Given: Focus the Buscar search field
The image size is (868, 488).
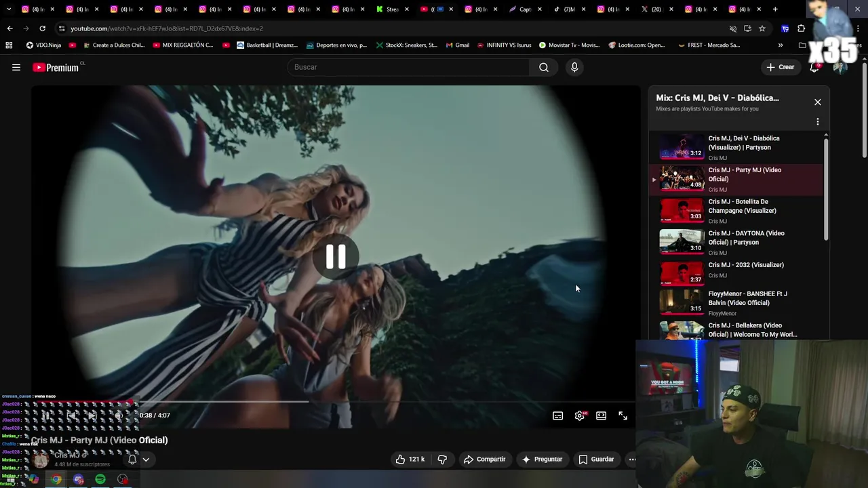Looking at the screenshot, I should pyautogui.click(x=409, y=67).
